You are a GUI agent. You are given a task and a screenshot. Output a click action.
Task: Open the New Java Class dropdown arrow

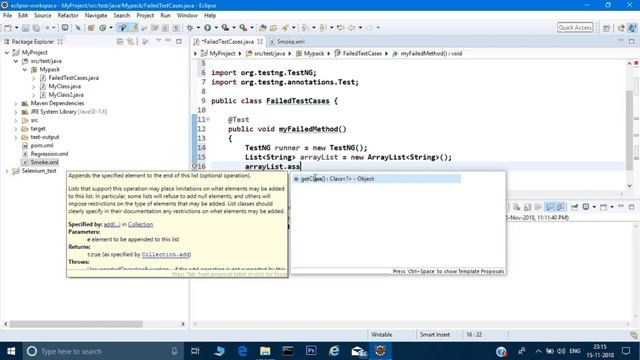(111, 28)
